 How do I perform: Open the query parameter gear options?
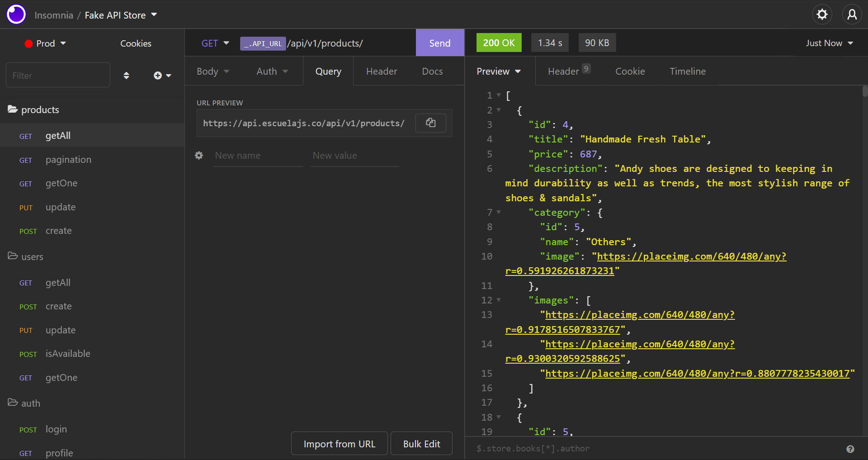click(199, 156)
